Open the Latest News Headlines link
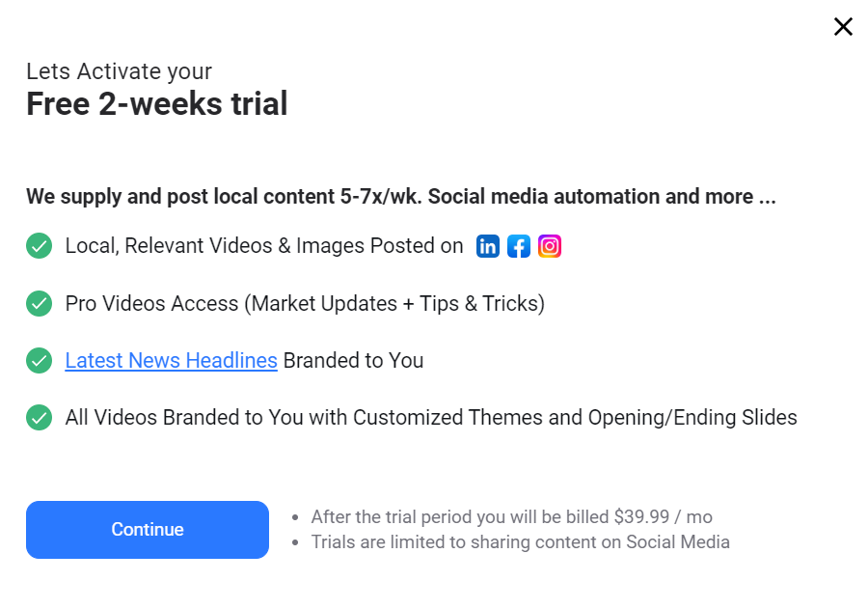This screenshot has height=609, width=868. pyautogui.click(x=171, y=361)
